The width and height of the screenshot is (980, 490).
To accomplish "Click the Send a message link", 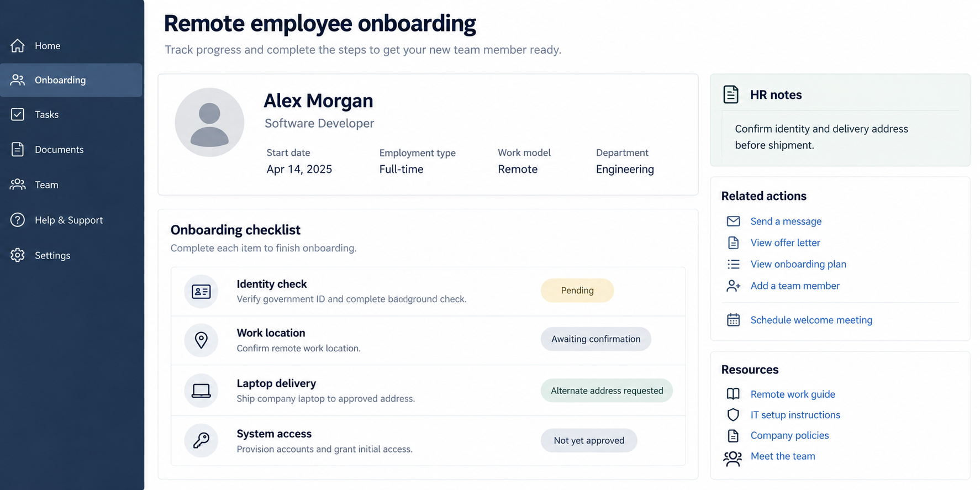I will (786, 221).
